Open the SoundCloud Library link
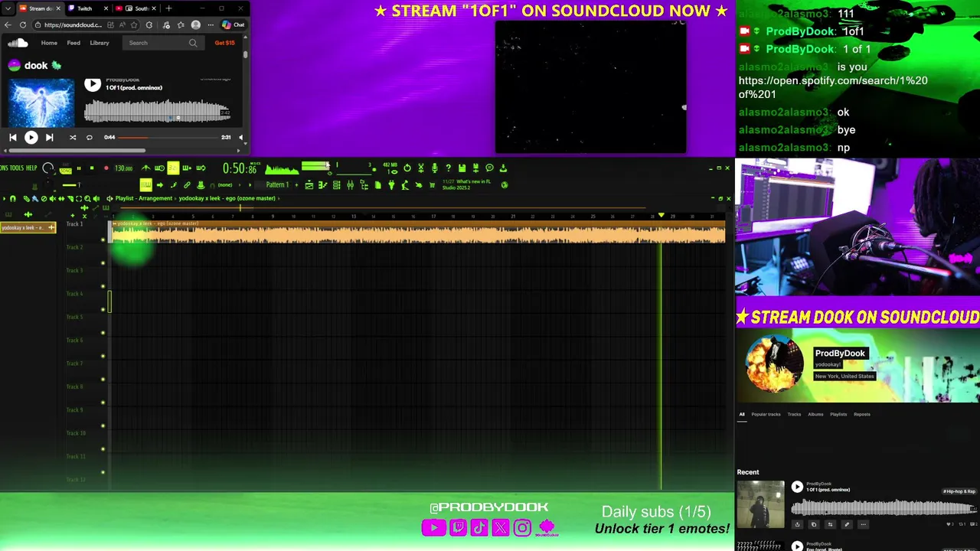 click(x=100, y=43)
